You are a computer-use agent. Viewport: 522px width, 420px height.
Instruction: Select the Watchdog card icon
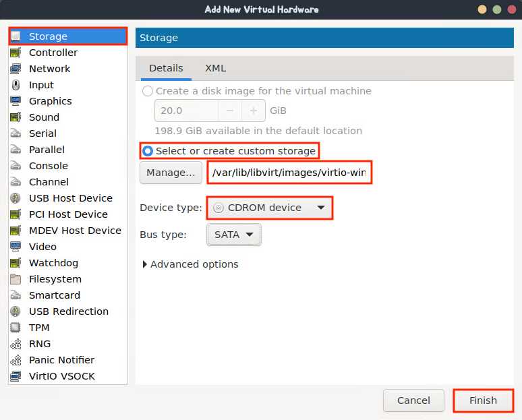pyautogui.click(x=16, y=263)
